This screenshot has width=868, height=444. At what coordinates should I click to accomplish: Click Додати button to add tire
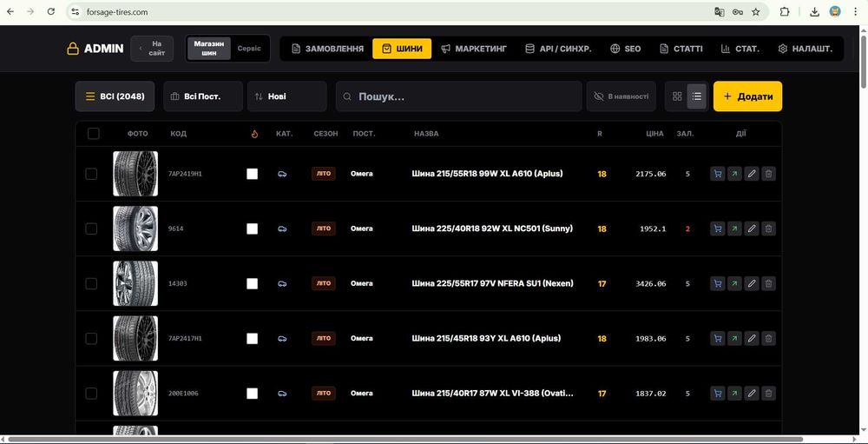747,96
